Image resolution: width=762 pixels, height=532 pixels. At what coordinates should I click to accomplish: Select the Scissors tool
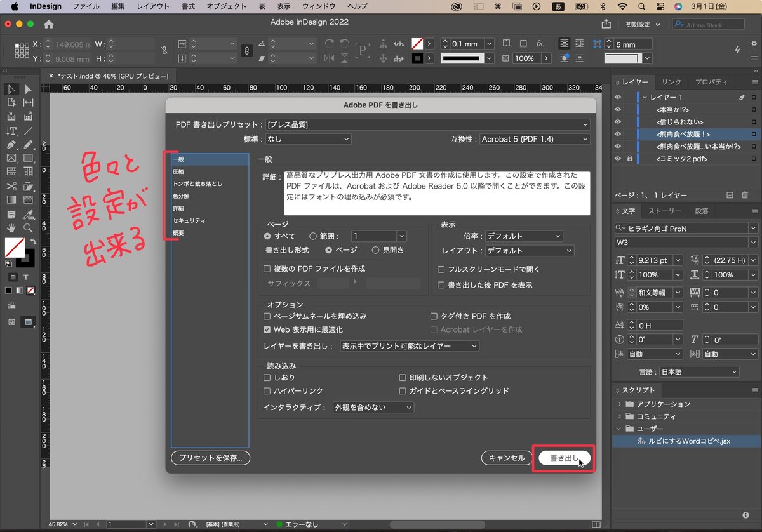[11, 186]
